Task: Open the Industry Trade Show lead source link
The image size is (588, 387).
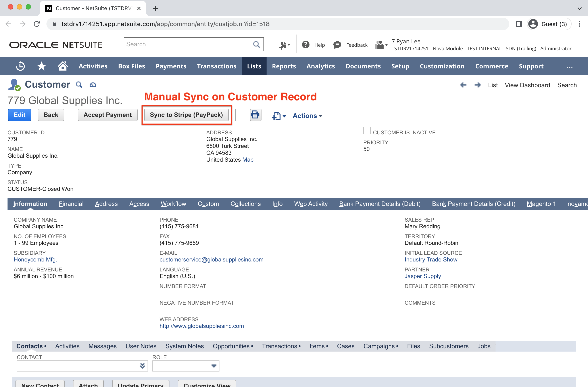Action: pos(431,259)
